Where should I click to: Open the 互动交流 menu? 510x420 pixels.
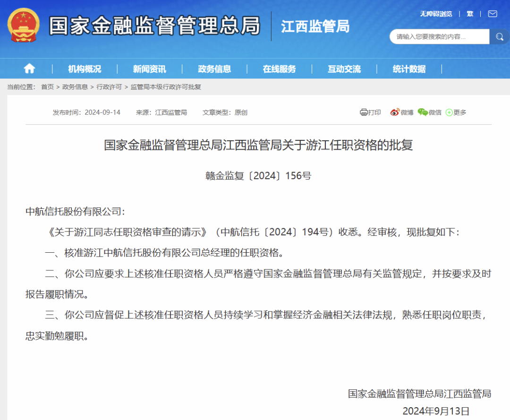[x=344, y=69]
